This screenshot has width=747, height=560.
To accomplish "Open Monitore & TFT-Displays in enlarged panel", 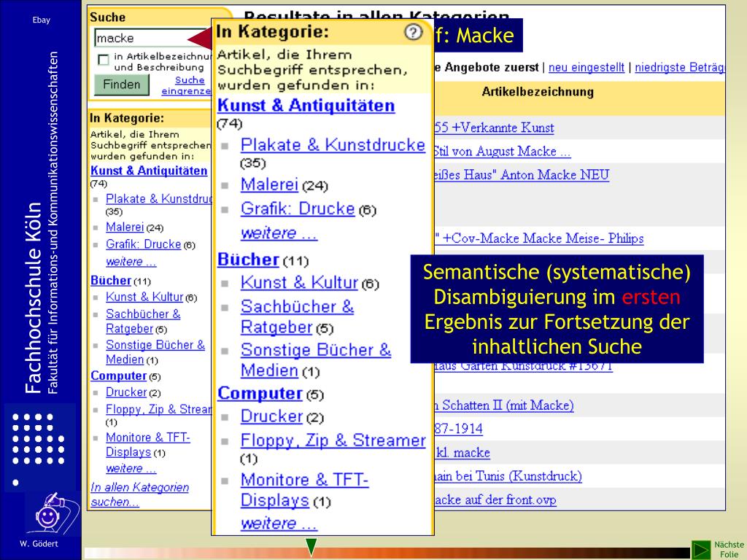I will click(x=304, y=489).
